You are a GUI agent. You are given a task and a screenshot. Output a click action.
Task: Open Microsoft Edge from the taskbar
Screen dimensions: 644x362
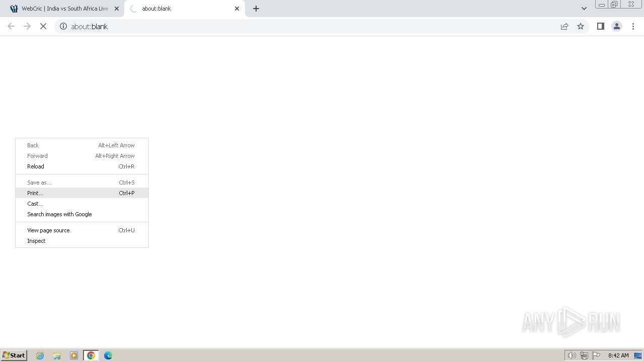(108, 355)
